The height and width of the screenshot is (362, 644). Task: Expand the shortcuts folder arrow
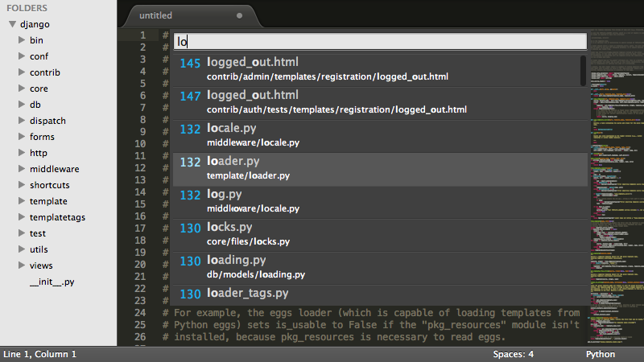pyautogui.click(x=22, y=185)
